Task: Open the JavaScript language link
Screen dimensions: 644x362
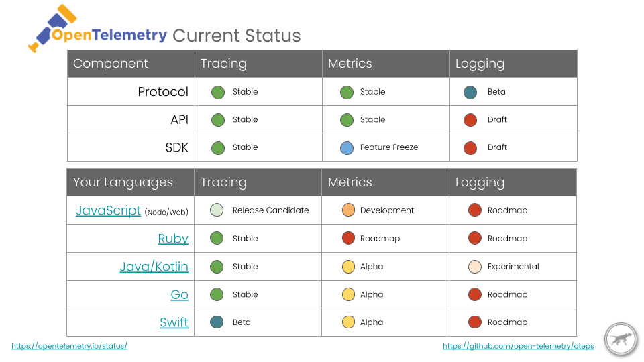Action: [109, 210]
